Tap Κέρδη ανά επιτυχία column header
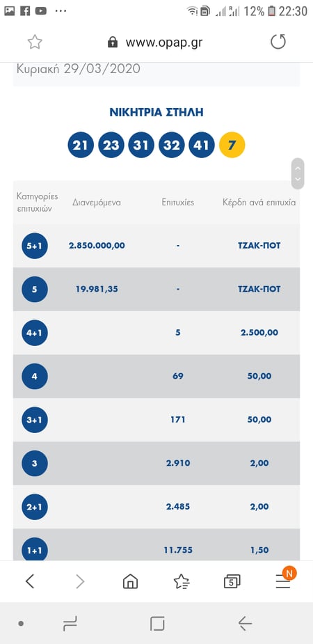Viewport: 313px width, 644px height. click(x=259, y=202)
